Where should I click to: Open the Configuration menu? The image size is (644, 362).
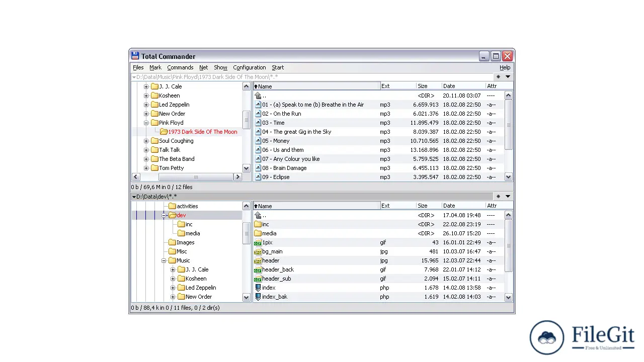[249, 67]
